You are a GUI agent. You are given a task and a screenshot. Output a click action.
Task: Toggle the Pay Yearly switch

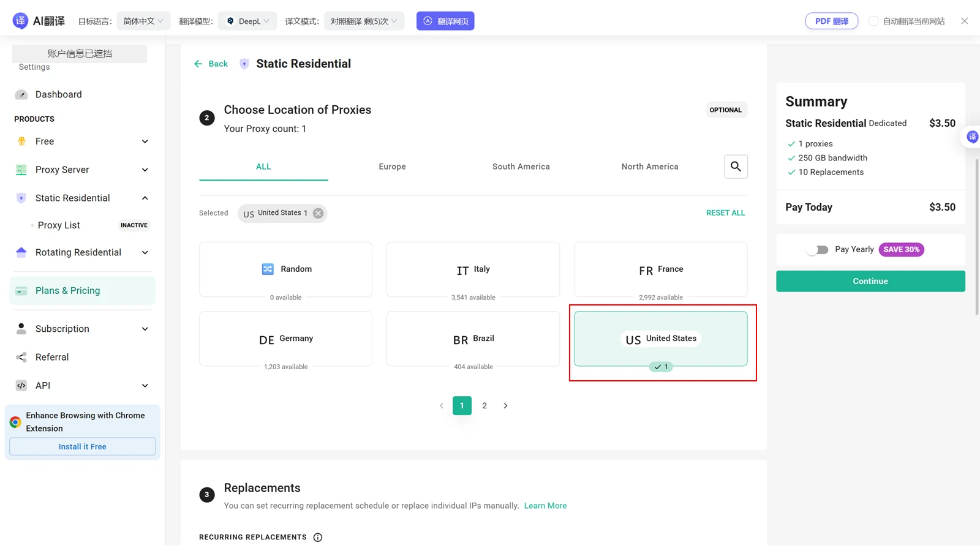point(818,250)
